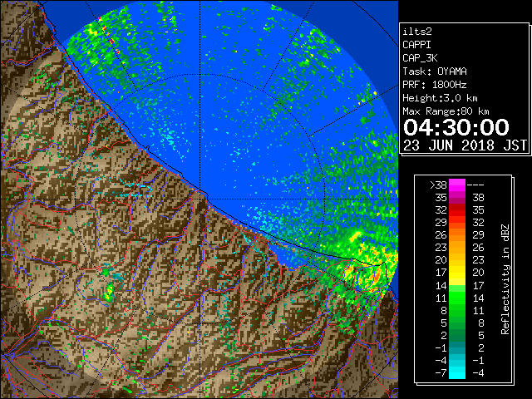Click the "CAP_3K" text
Image resolution: width=532 pixels, height=399 pixels.
pyautogui.click(x=420, y=58)
